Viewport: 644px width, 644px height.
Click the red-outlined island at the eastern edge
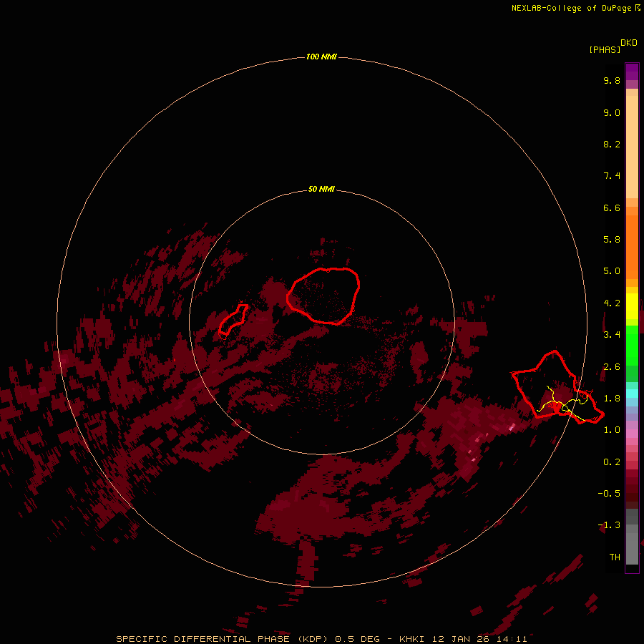click(557, 387)
